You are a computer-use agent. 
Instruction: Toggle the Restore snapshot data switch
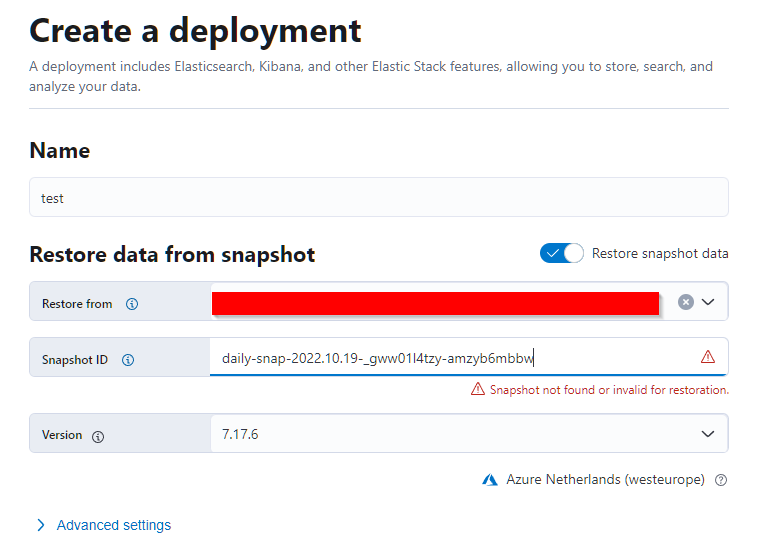click(x=561, y=253)
